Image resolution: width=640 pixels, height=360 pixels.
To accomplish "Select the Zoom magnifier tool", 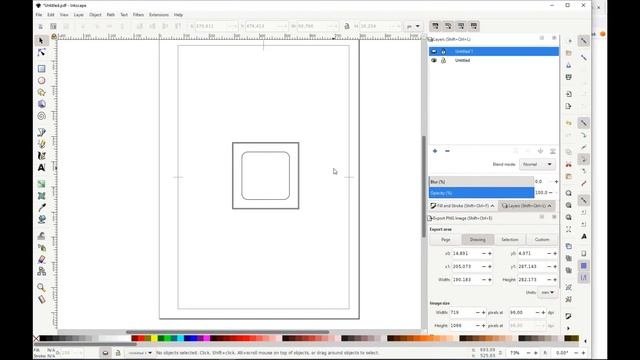I will tap(41, 287).
